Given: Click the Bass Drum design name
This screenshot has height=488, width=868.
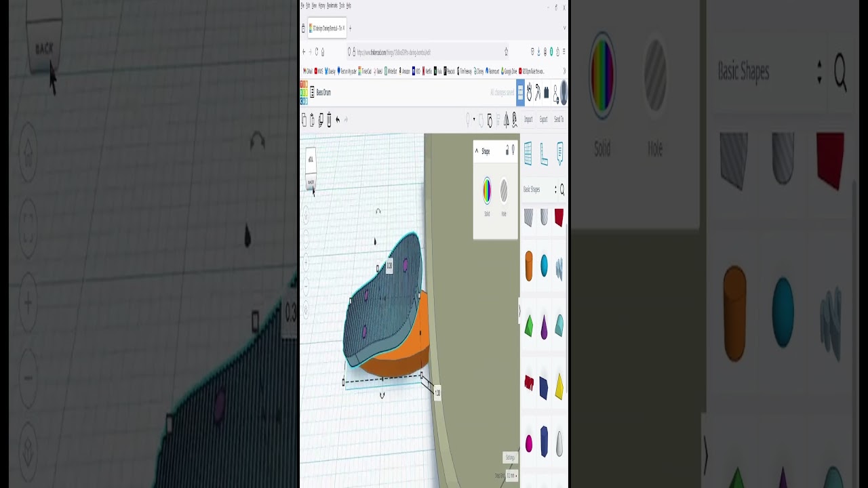Looking at the screenshot, I should coord(323,92).
